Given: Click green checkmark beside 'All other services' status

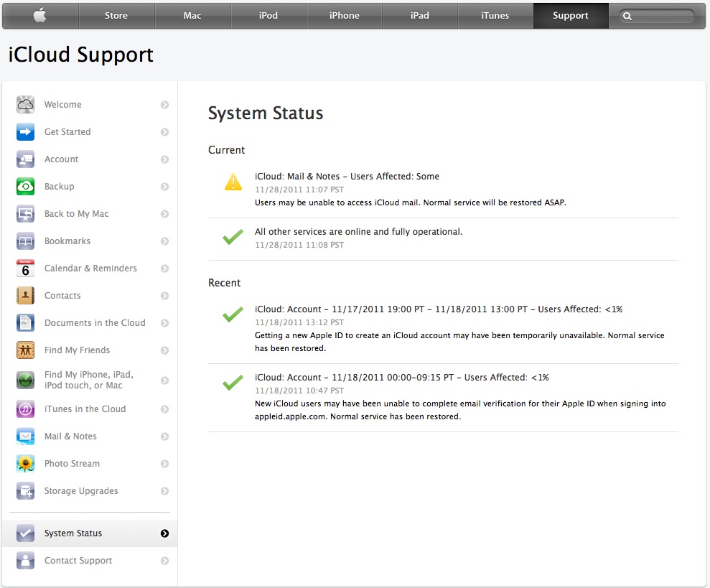Looking at the screenshot, I should point(233,236).
